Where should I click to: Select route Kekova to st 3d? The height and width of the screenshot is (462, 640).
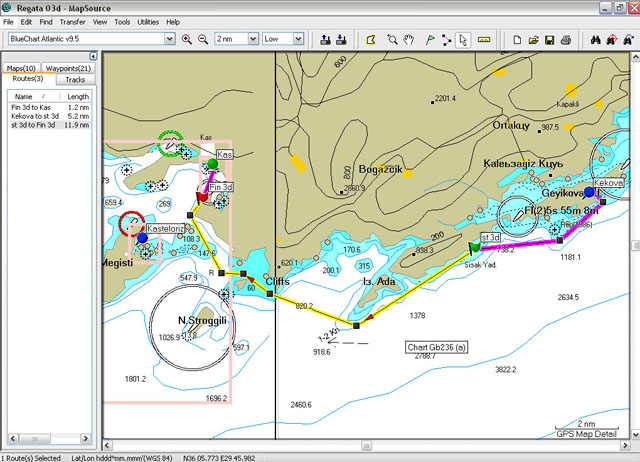coord(50,116)
